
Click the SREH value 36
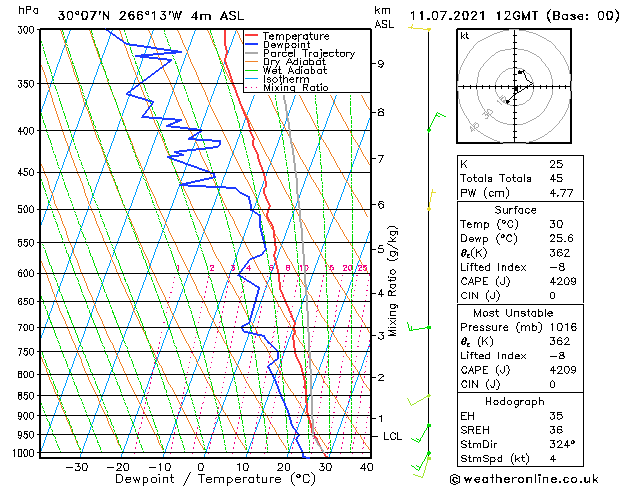(556, 430)
